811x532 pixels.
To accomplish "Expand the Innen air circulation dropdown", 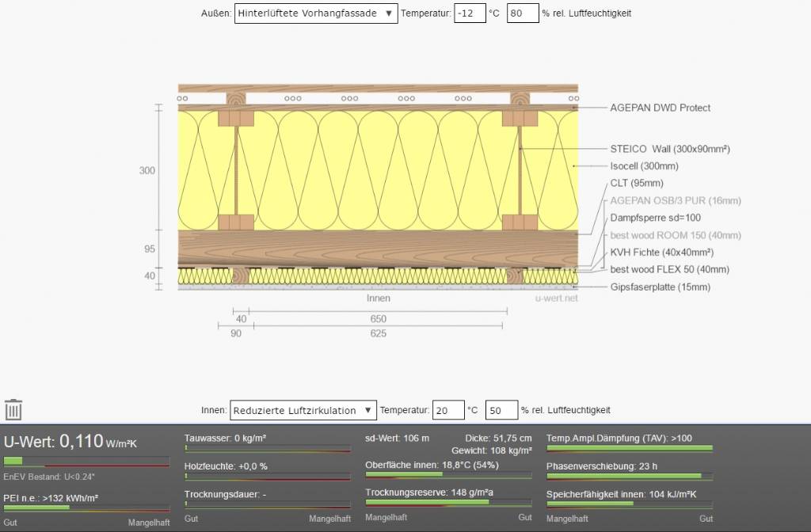I will coord(303,410).
